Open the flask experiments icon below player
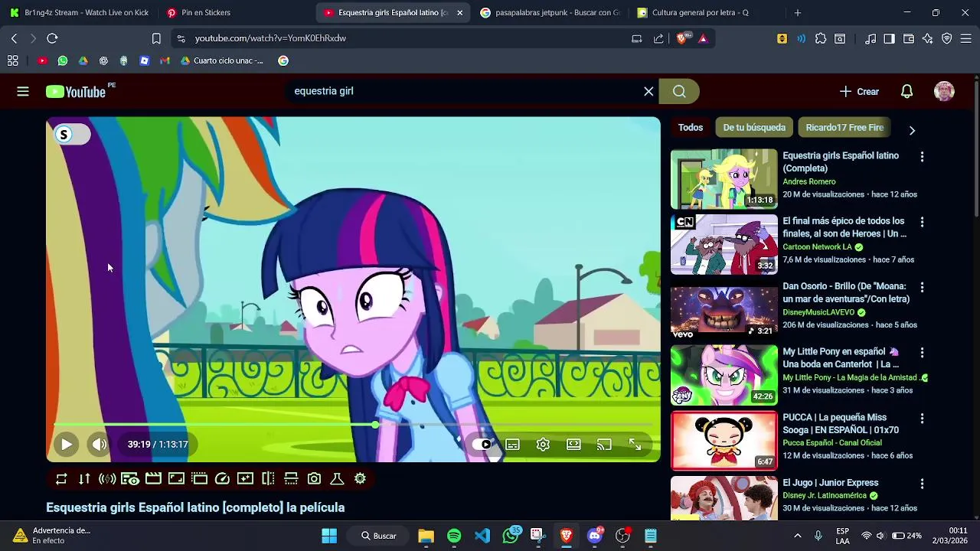Image resolution: width=980 pixels, height=551 pixels. point(337,478)
